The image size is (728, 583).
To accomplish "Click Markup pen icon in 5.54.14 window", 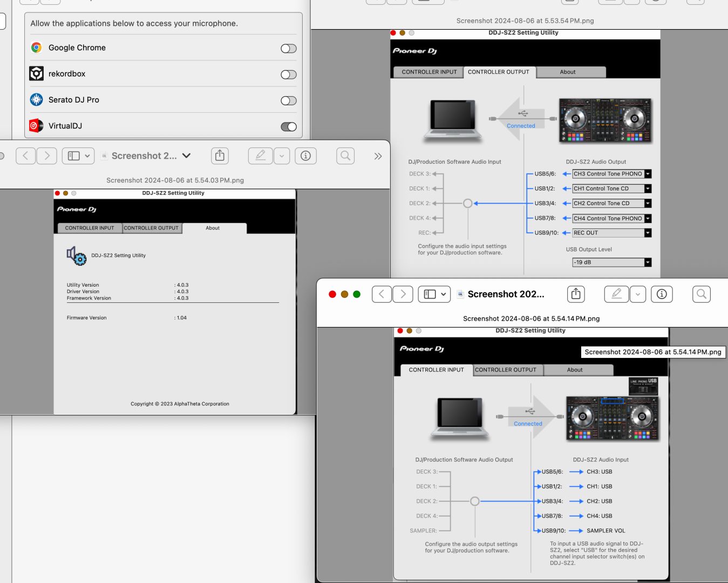I will tap(616, 294).
